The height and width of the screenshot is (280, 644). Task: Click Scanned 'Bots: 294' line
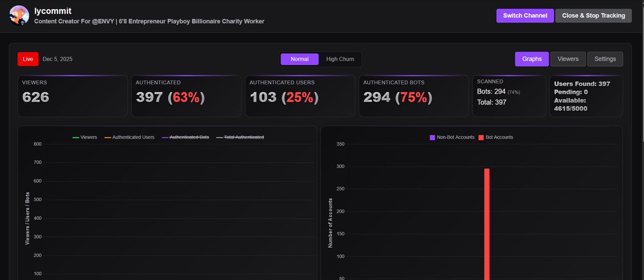[498, 92]
